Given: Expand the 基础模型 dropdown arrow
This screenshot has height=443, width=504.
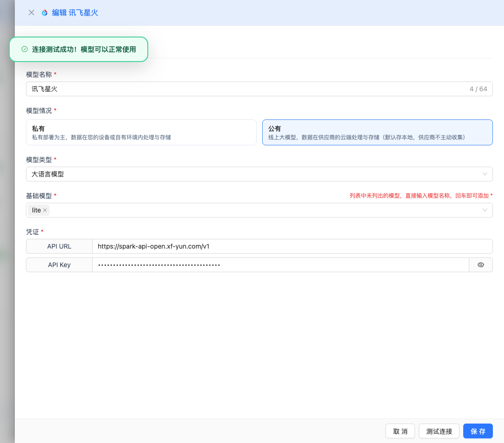Looking at the screenshot, I should 485,210.
